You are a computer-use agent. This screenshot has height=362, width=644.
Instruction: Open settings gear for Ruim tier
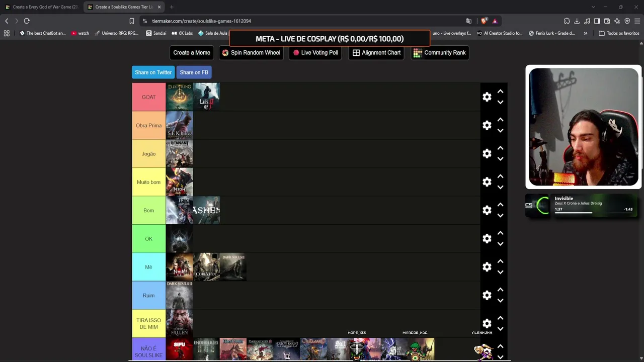[487, 296]
